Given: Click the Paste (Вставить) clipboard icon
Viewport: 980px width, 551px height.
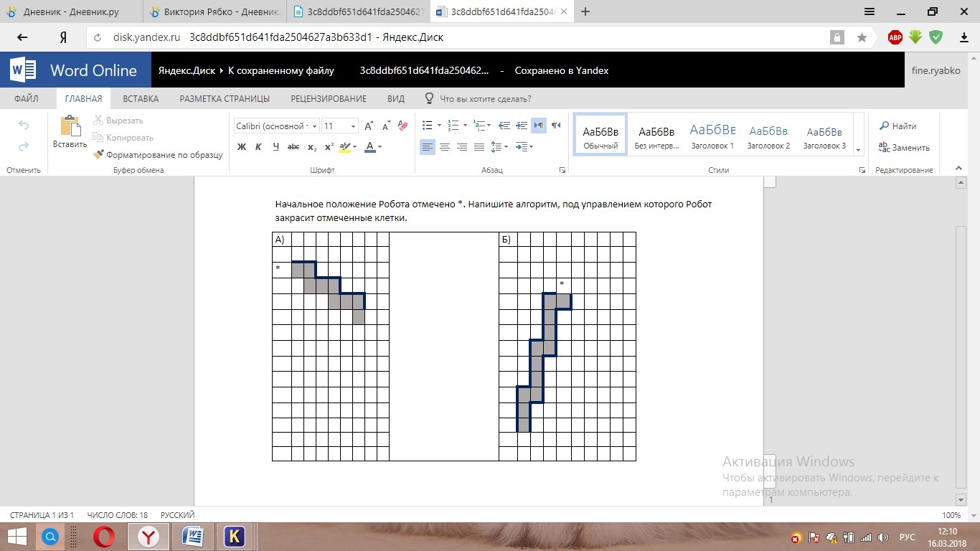Looking at the screenshot, I should [70, 126].
